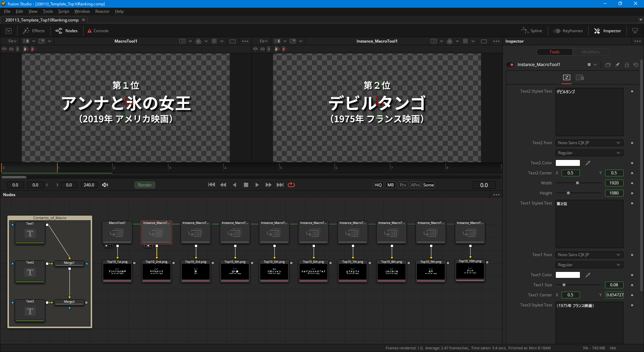Click the stop playback button

click(x=246, y=185)
